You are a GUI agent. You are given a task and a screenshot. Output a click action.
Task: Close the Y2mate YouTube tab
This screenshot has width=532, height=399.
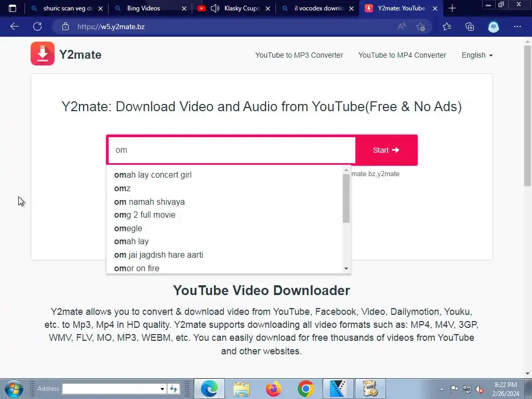(x=435, y=8)
